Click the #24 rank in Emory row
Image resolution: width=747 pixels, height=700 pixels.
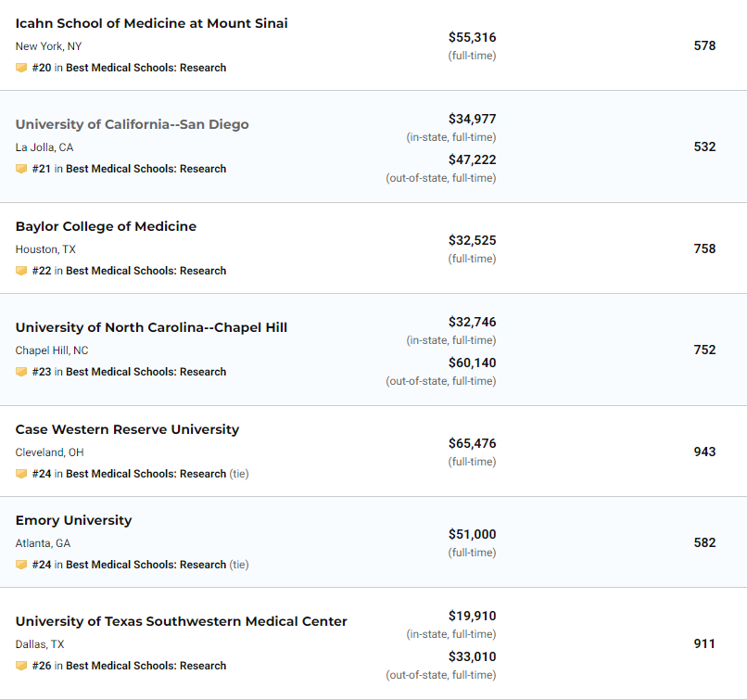42,565
